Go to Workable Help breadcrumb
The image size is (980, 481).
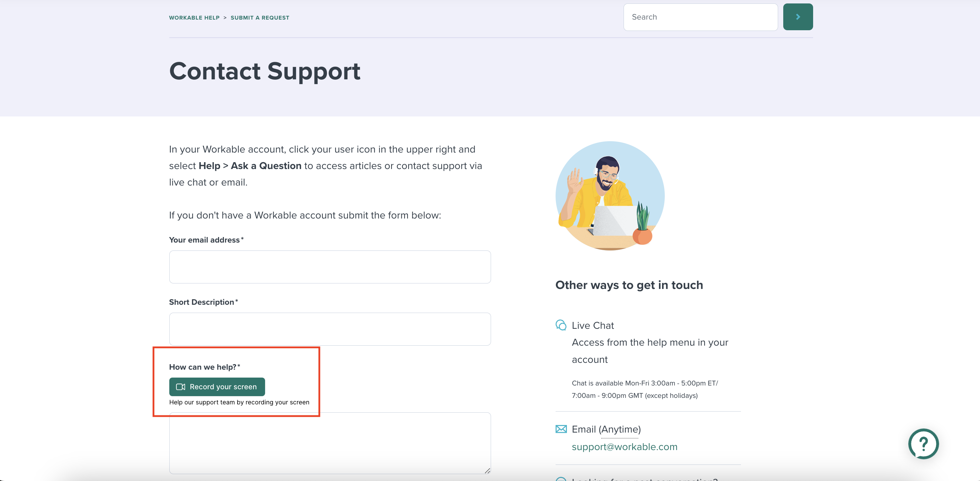pos(194,18)
